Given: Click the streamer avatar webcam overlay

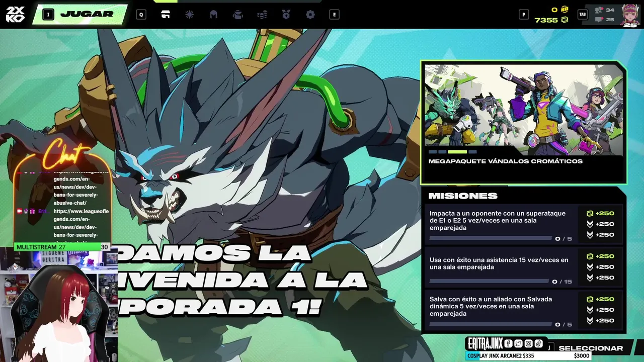Looking at the screenshot, I should (59, 307).
